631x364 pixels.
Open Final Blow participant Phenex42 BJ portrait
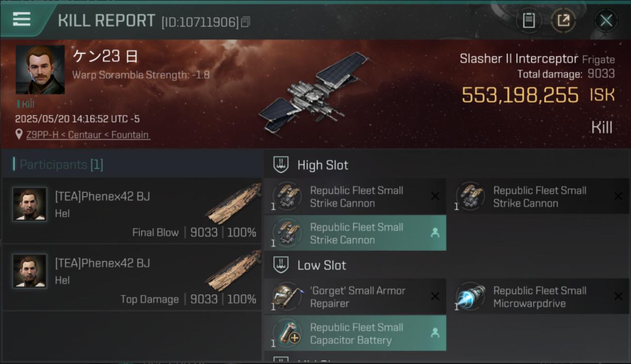pos(30,204)
